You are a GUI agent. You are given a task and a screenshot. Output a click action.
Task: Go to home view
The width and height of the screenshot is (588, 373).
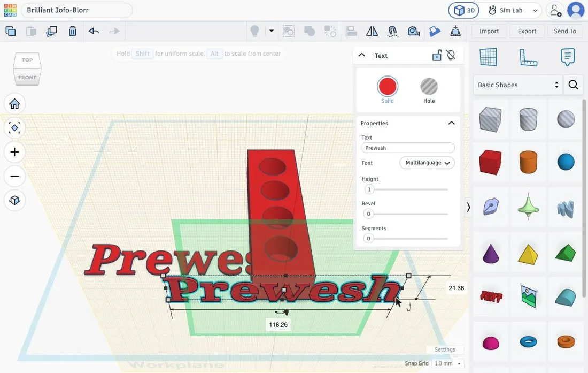coord(14,104)
